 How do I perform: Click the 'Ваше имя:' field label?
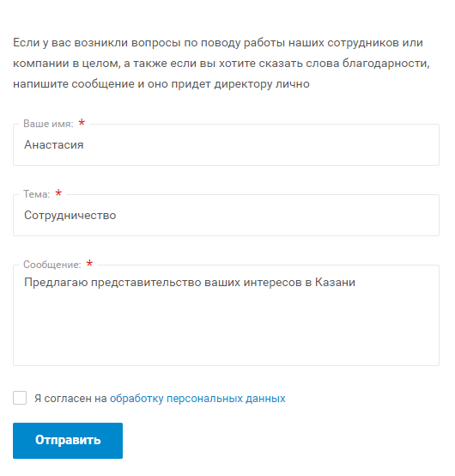click(x=48, y=124)
